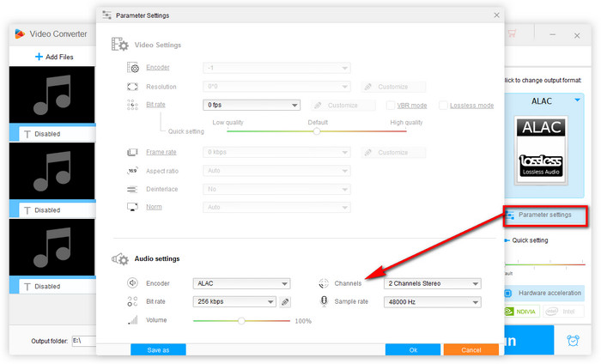Click the Hardware acceleration chip icon

(508, 293)
